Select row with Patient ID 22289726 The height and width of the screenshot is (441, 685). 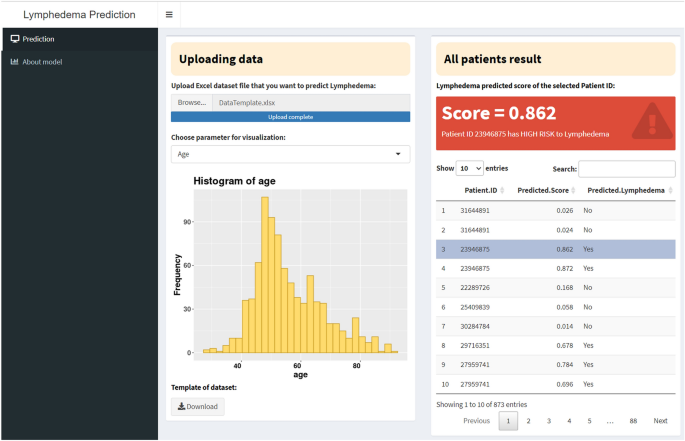click(x=556, y=288)
